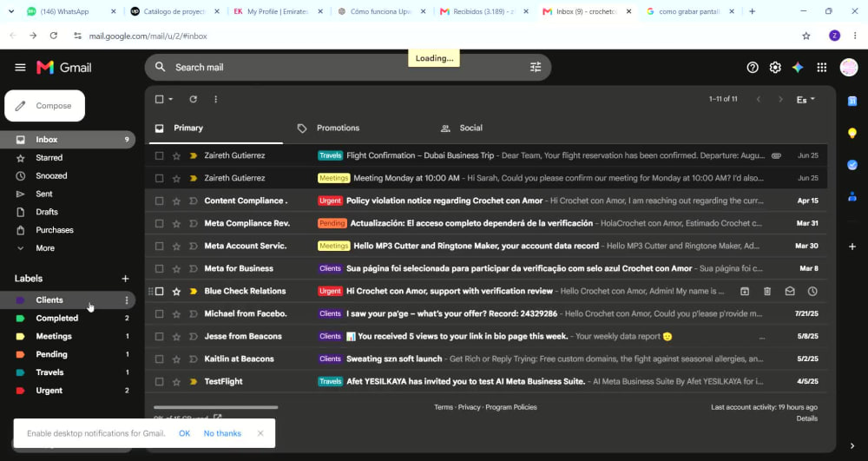The height and width of the screenshot is (461, 868).
Task: Toggle importance marker on Content Compliance email
Action: pos(194,201)
